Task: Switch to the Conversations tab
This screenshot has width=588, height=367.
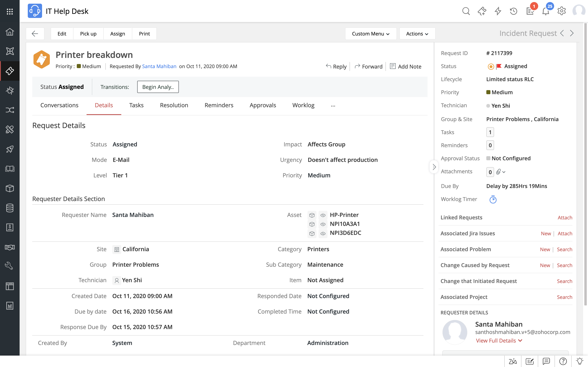Action: 59,105
